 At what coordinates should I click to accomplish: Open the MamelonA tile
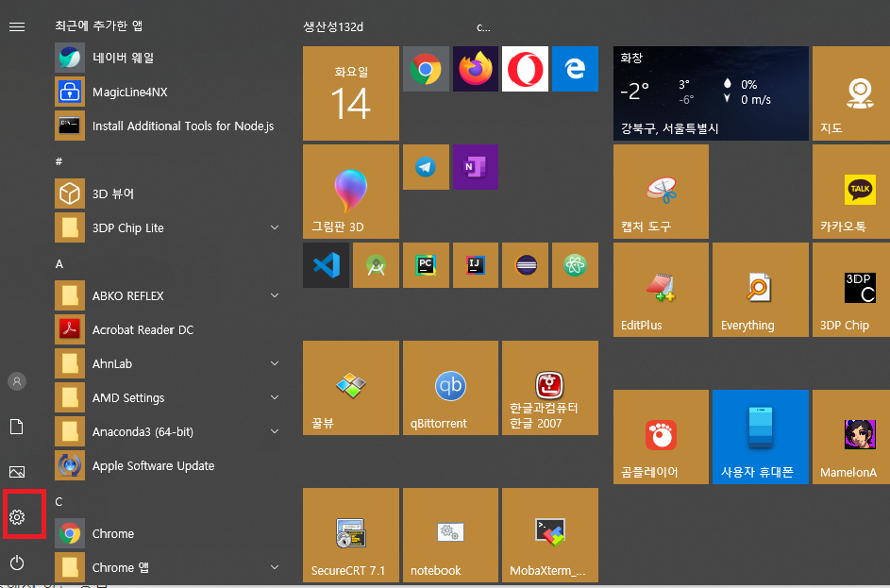851,436
